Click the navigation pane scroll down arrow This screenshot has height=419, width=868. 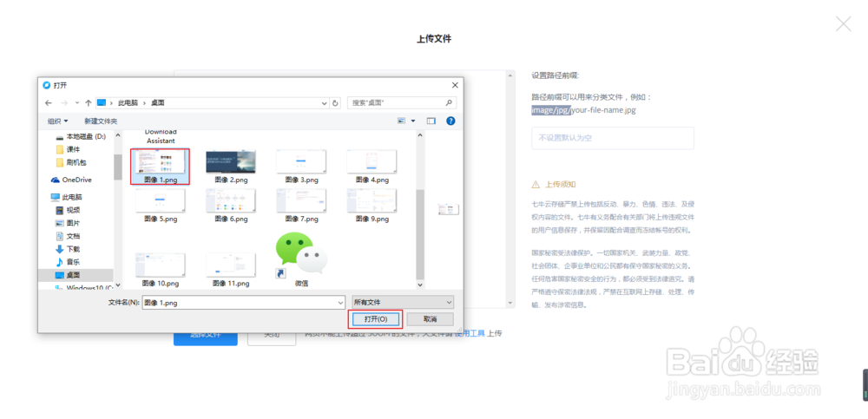pos(118,285)
